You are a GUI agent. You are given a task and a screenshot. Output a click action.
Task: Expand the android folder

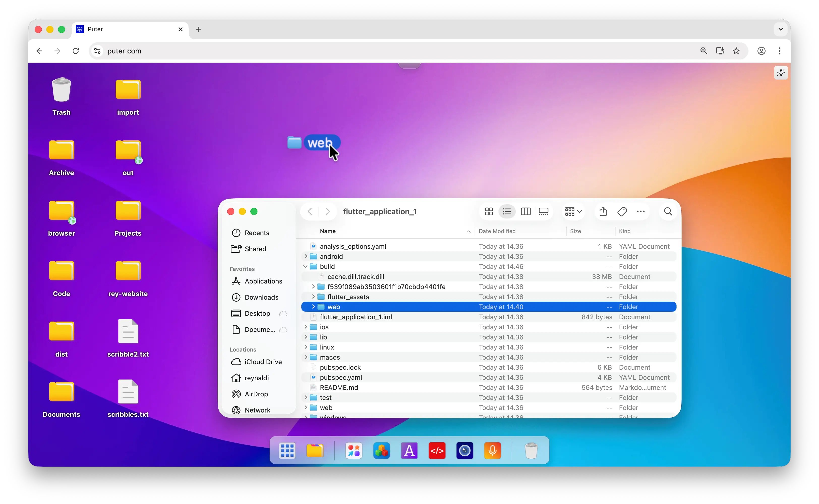coord(305,256)
